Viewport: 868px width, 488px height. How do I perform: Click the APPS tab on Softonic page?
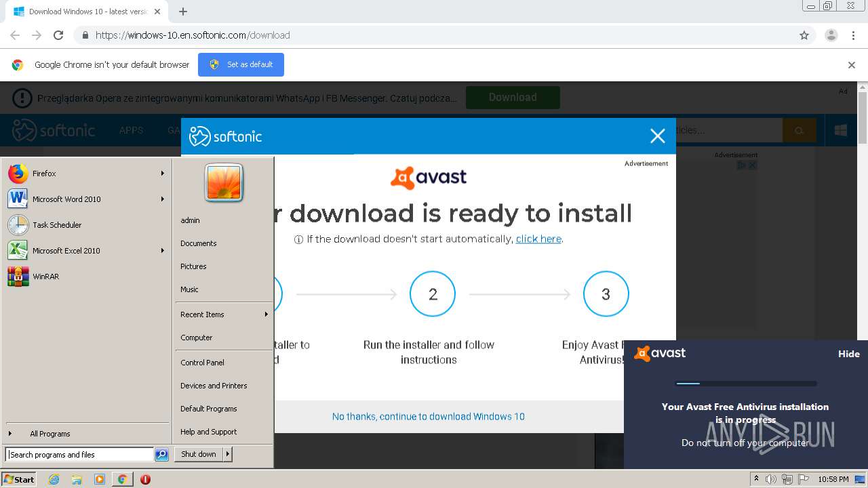(131, 130)
